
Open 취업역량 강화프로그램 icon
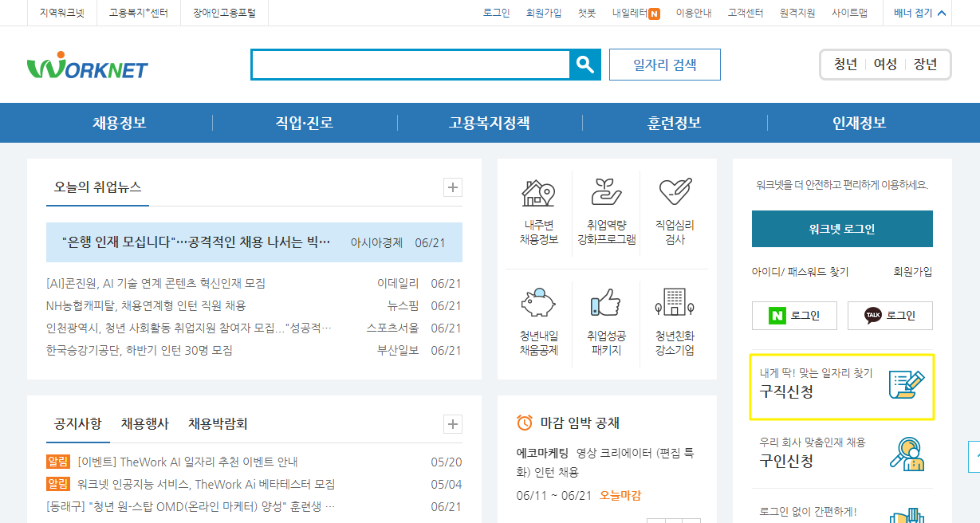[x=606, y=193]
